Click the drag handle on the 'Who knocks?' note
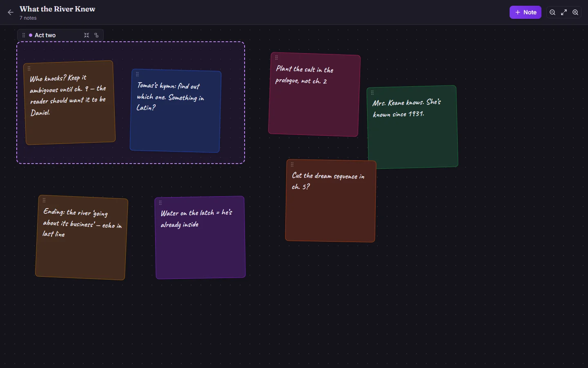Screen dimensions: 588x368 click(x=29, y=69)
